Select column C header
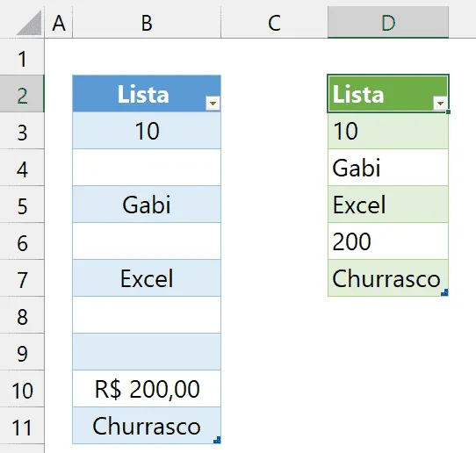Viewport: 476px width, 453px height. pyautogui.click(x=274, y=23)
